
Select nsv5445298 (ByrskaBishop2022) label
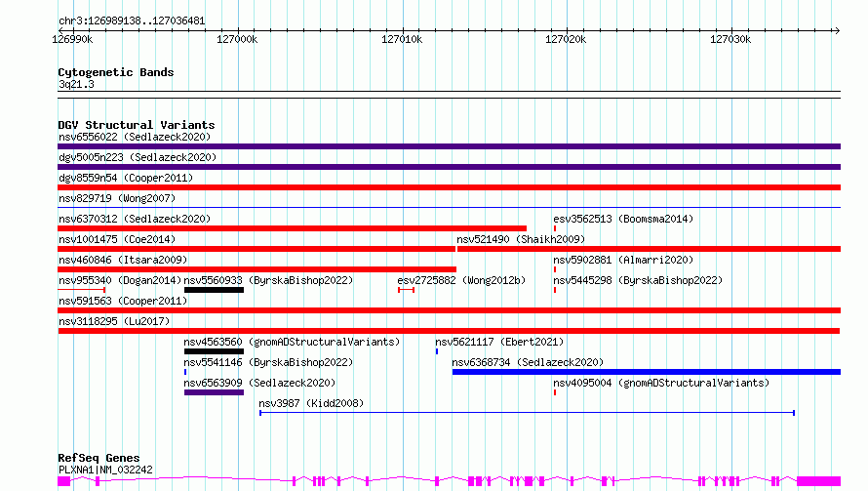(x=638, y=280)
